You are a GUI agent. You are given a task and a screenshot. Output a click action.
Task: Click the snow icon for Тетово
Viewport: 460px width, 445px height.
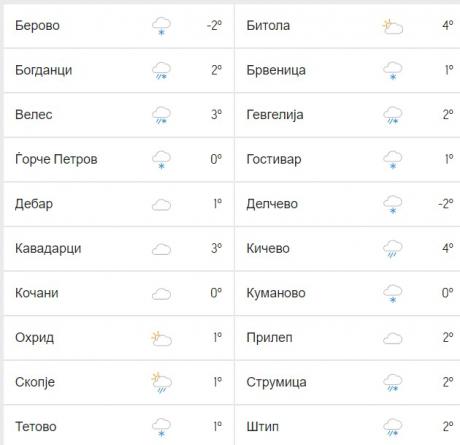tap(161, 428)
